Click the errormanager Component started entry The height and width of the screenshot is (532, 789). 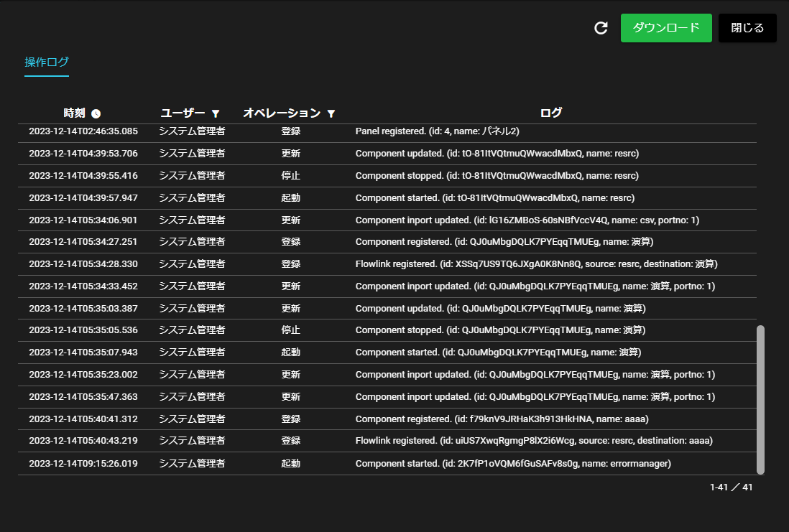513,464
